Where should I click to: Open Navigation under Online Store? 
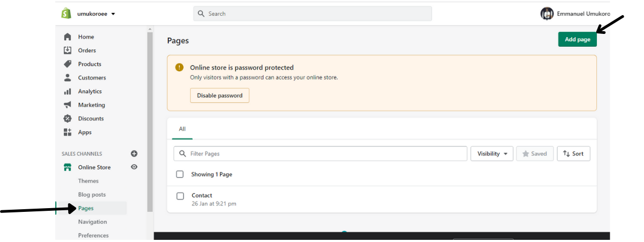(x=92, y=222)
